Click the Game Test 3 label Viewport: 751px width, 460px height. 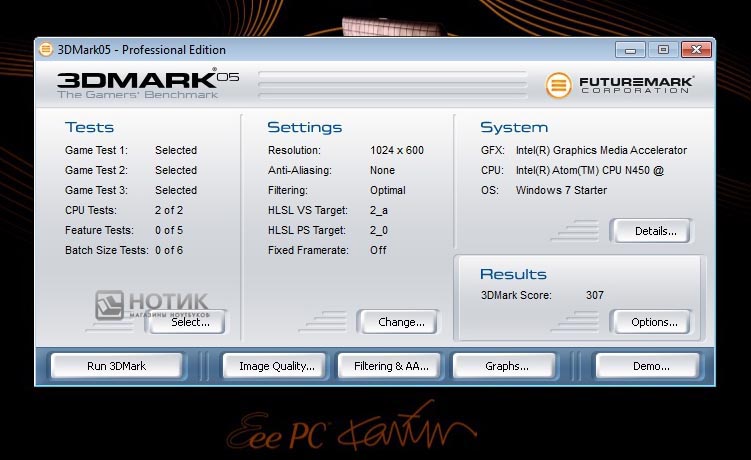(96, 190)
